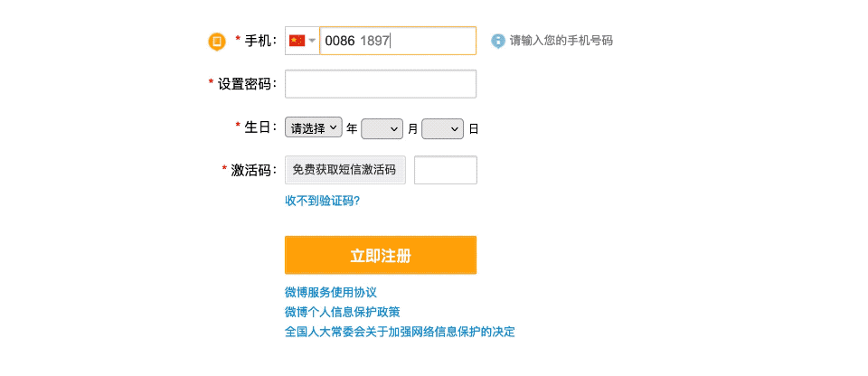Click the blue info hint icon

[498, 41]
